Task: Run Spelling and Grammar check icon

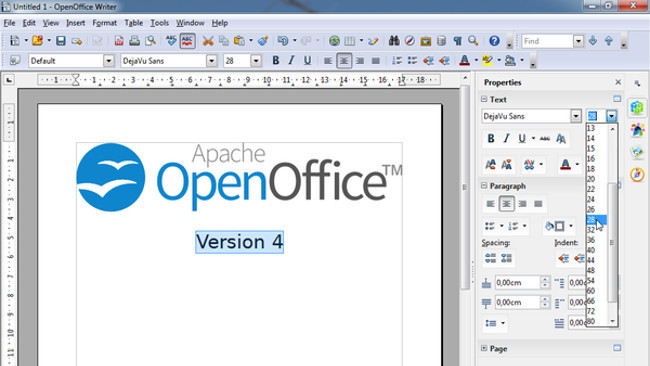Action: point(171,41)
